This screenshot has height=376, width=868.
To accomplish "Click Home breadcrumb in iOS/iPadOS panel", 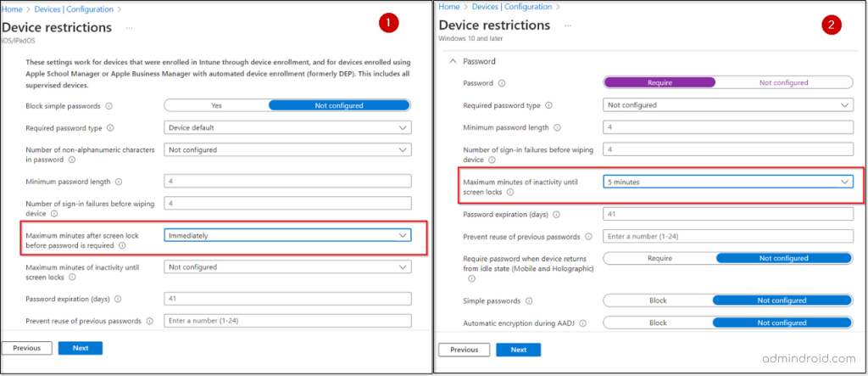I will click(11, 8).
